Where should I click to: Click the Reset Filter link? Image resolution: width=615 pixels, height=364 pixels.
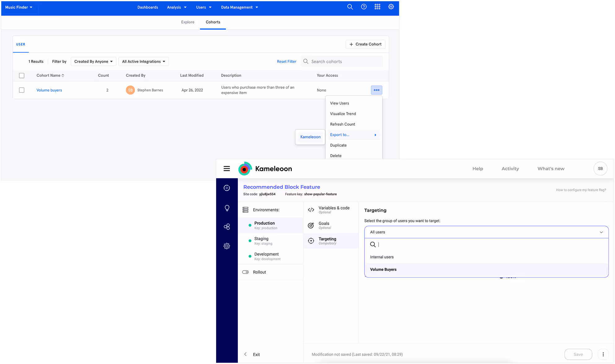coord(286,62)
